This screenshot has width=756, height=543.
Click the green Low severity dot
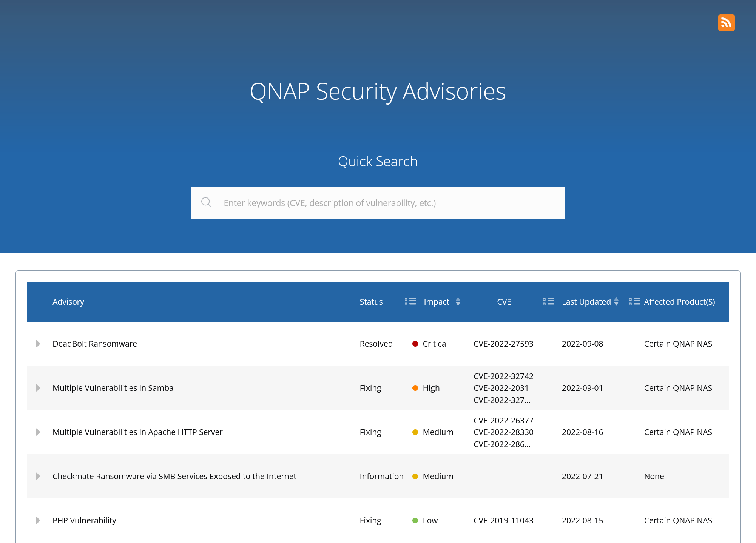click(415, 520)
